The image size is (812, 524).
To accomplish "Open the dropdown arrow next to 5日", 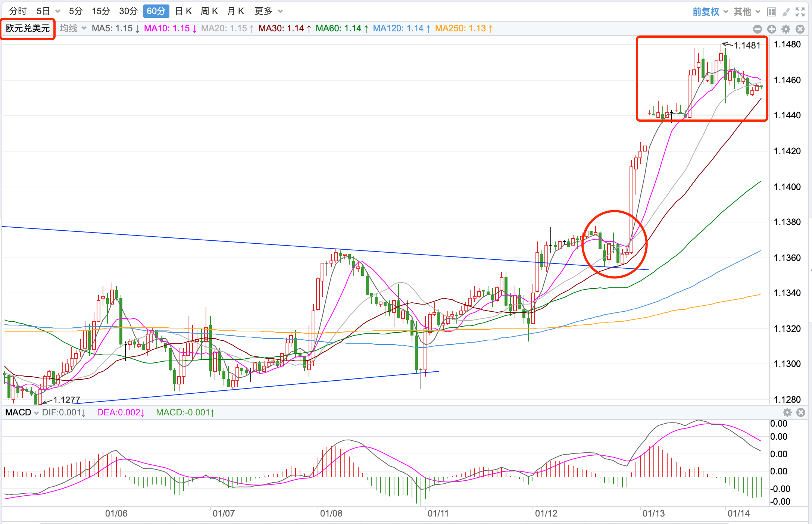I will pyautogui.click(x=58, y=12).
